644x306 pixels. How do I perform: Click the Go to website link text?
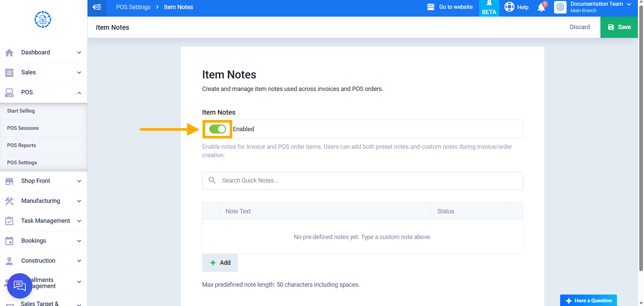point(456,7)
